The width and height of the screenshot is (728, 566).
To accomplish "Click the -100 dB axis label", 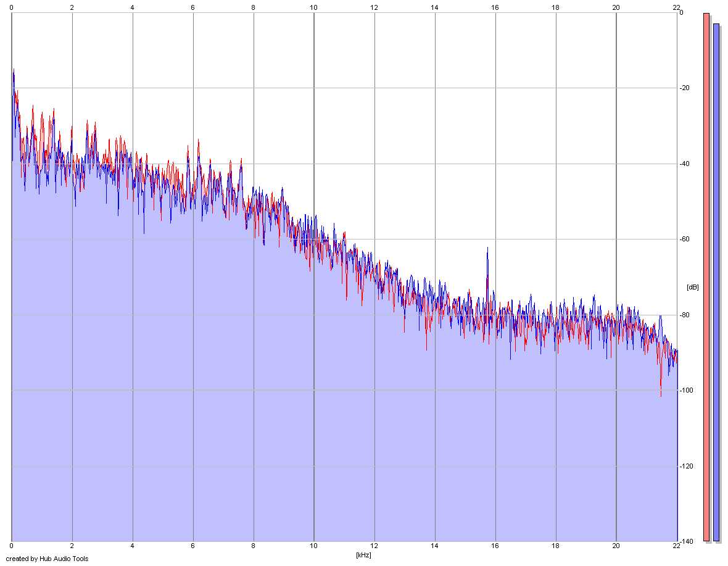I will pos(685,390).
